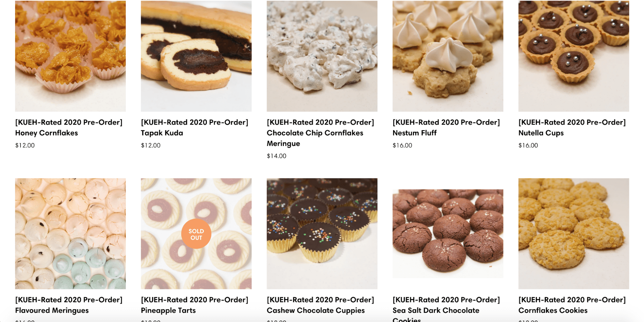Viewport: 644px width, 322px height.
Task: Open the Cashew Chocolate Cuppies photo
Action: coord(322,234)
